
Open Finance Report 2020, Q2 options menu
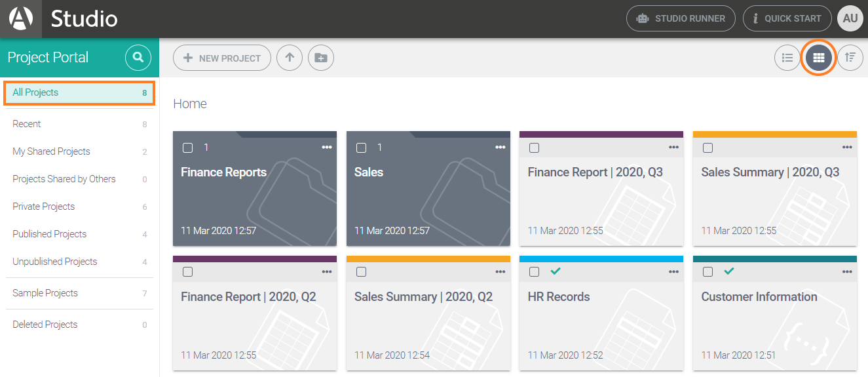coord(327,272)
